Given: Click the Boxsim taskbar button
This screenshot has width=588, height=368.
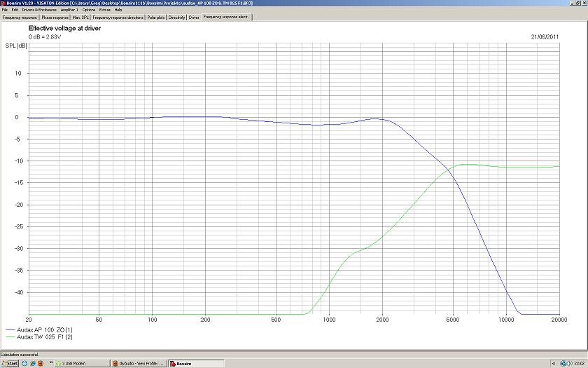Looking at the screenshot, I should pos(196,364).
